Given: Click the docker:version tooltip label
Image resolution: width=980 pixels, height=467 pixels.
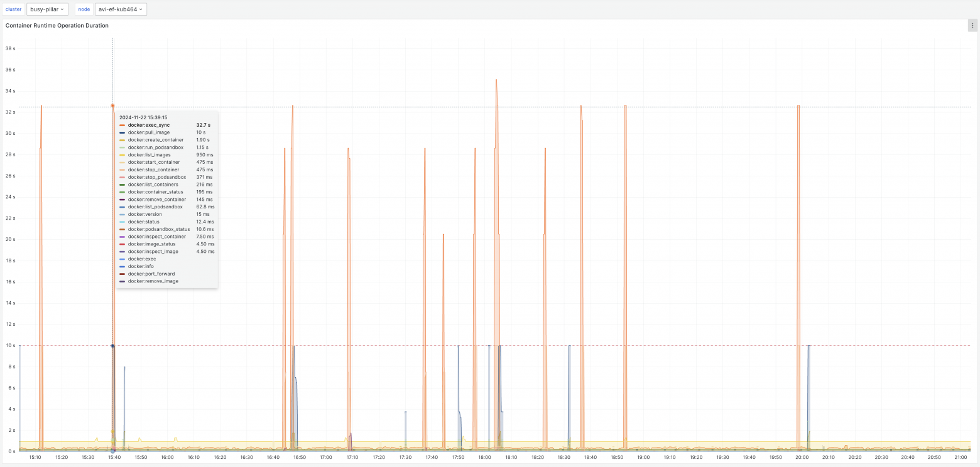Looking at the screenshot, I should 145,214.
